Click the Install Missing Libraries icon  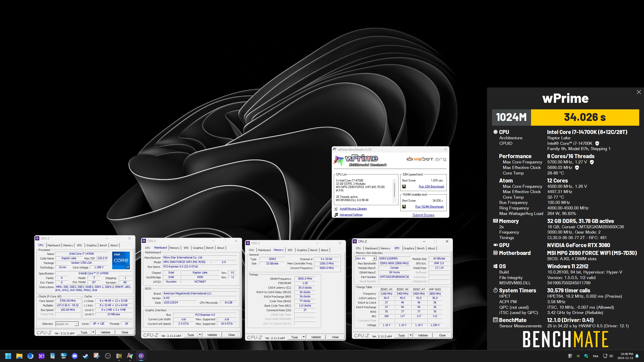click(336, 209)
